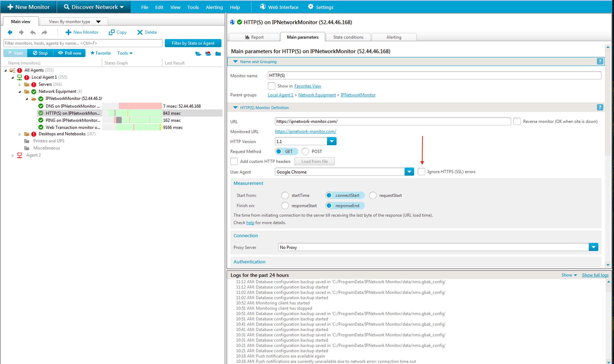Click the Poll now eye icon
614x364 pixels.
60,53
